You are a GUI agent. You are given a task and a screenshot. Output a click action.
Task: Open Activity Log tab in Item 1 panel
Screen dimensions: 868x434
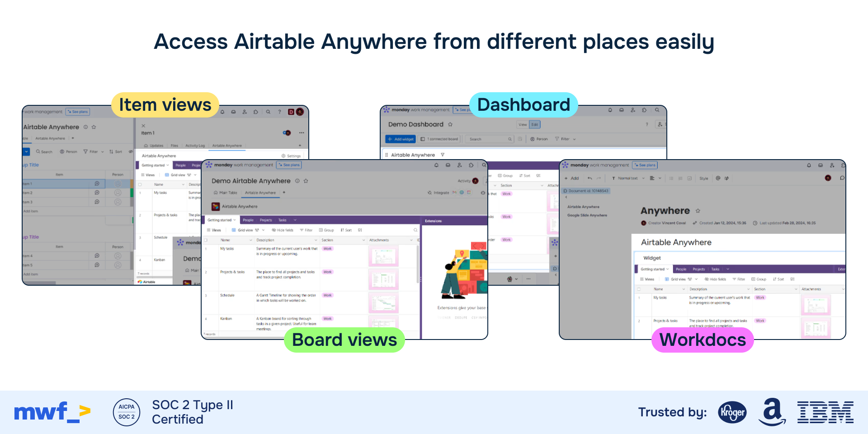[195, 146]
